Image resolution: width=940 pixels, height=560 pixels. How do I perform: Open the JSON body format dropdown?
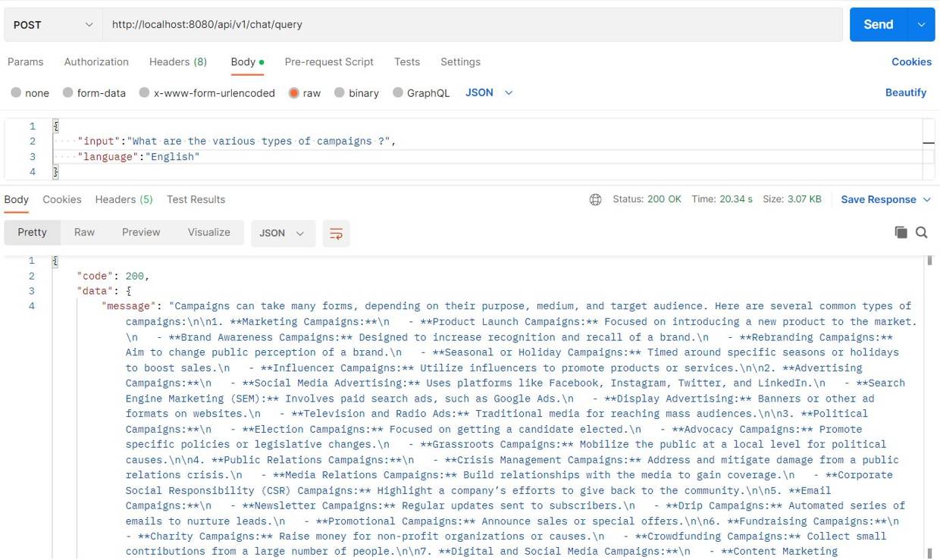coord(489,92)
